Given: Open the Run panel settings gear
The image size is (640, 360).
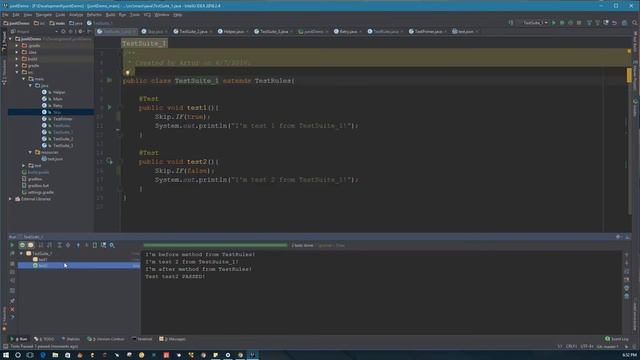Looking at the screenshot, I should [618, 237].
